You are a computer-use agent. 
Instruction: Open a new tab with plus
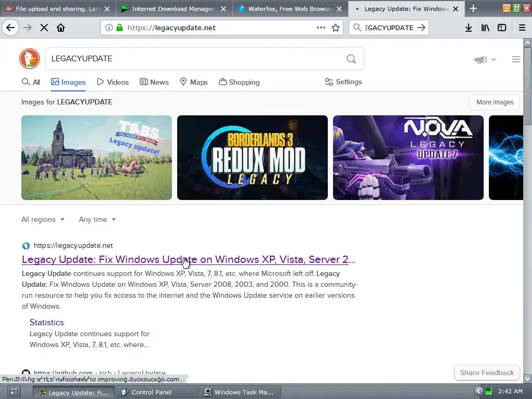473,8
